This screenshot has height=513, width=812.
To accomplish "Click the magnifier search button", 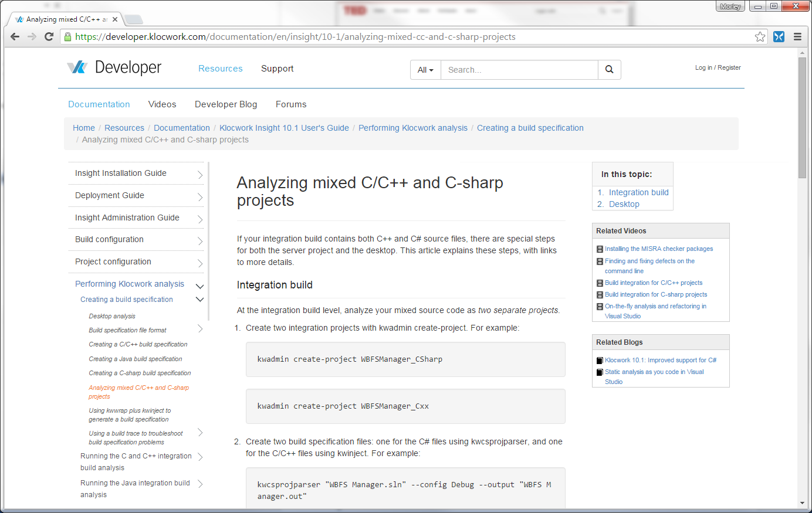I will (609, 70).
